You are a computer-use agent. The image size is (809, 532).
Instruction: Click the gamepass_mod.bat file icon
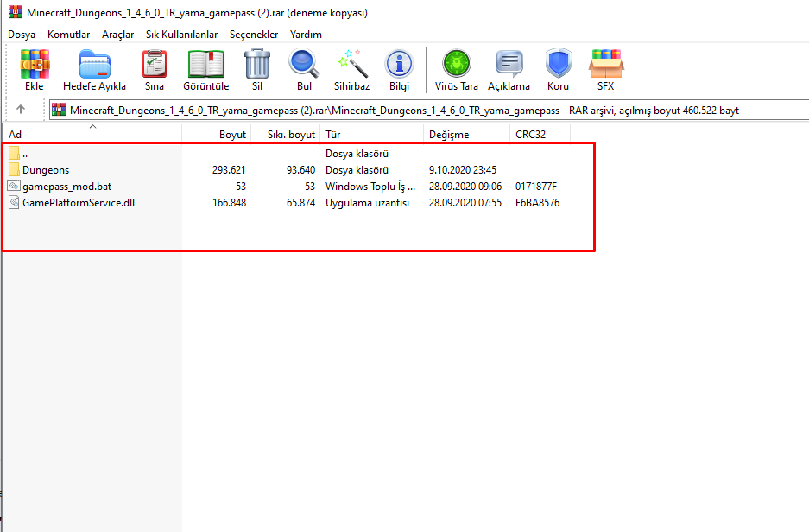pyautogui.click(x=14, y=186)
